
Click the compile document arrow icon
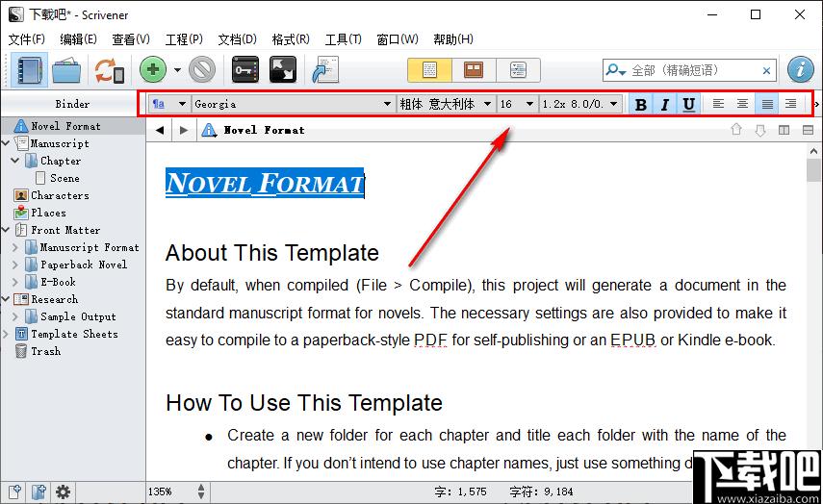pos(325,70)
